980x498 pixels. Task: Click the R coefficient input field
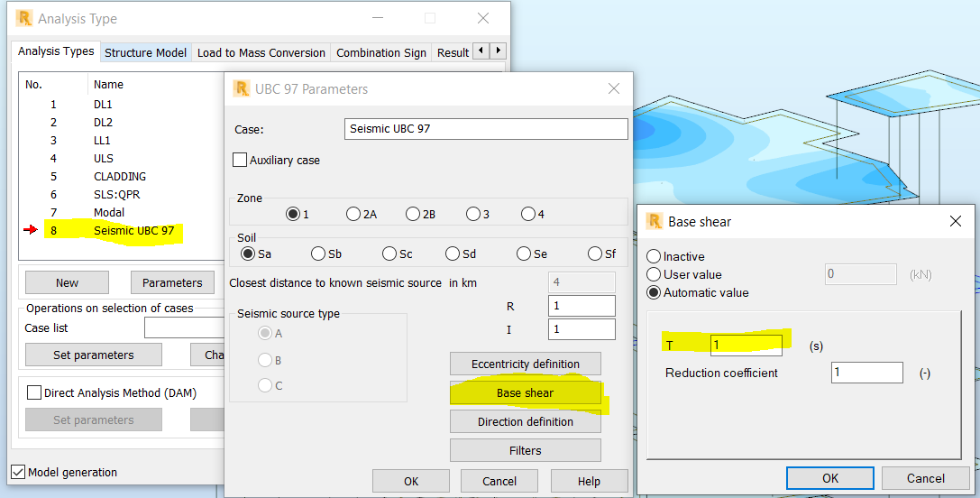point(582,306)
